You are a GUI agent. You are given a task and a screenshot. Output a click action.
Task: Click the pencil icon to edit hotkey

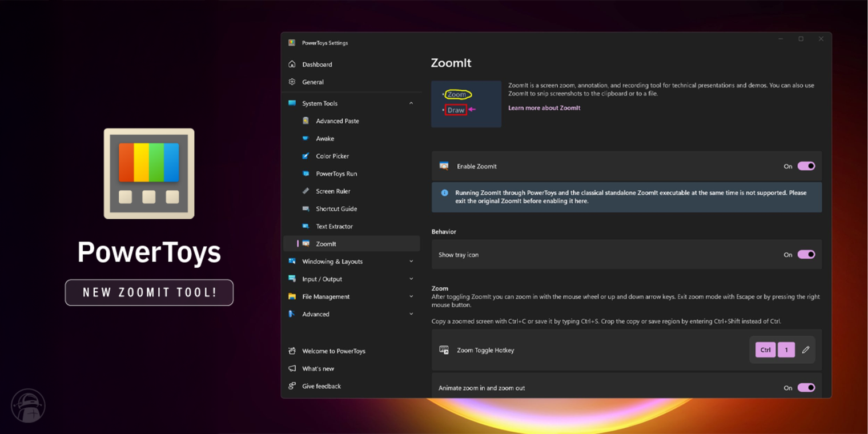806,349
